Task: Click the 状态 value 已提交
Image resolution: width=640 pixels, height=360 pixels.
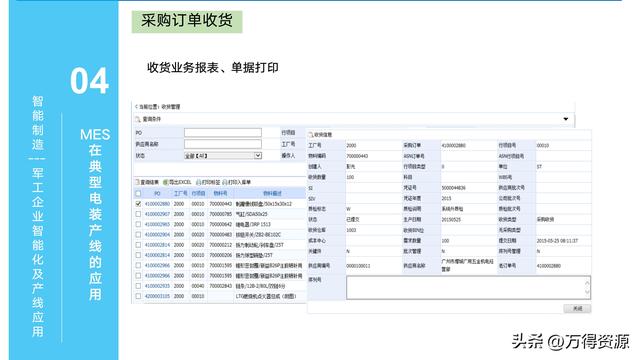Action: [353, 220]
